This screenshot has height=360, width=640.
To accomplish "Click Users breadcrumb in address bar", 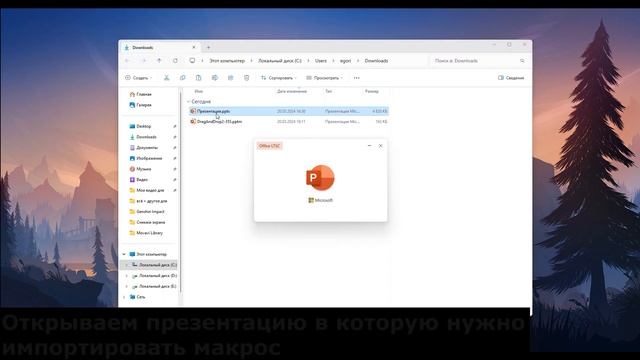I will [321, 60].
